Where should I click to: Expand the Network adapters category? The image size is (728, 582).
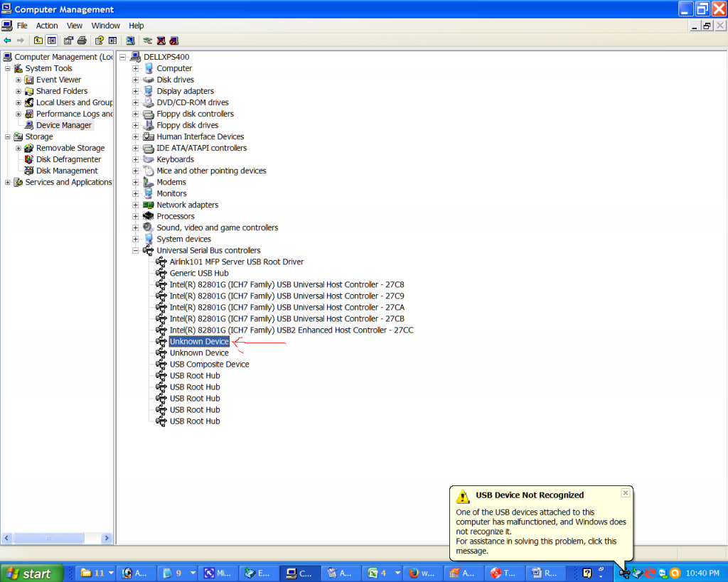(136, 205)
